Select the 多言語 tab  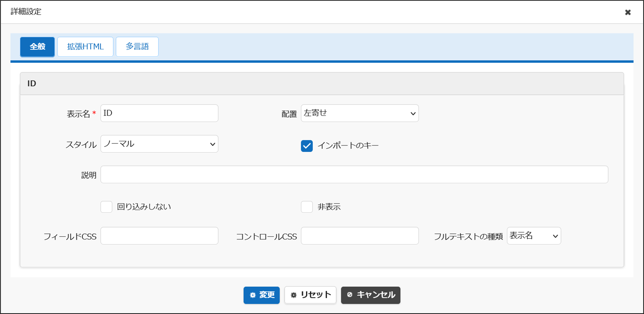coord(137,47)
